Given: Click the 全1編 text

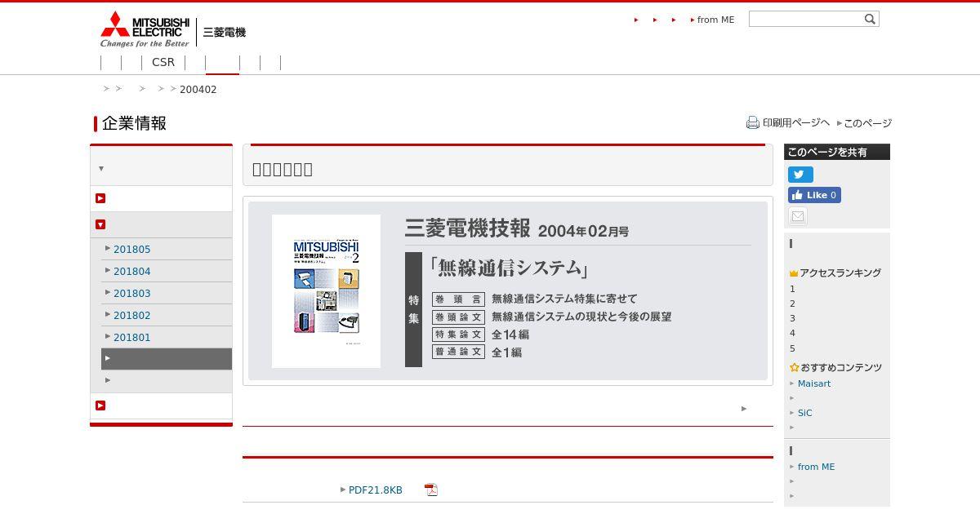Looking at the screenshot, I should pos(506,352).
